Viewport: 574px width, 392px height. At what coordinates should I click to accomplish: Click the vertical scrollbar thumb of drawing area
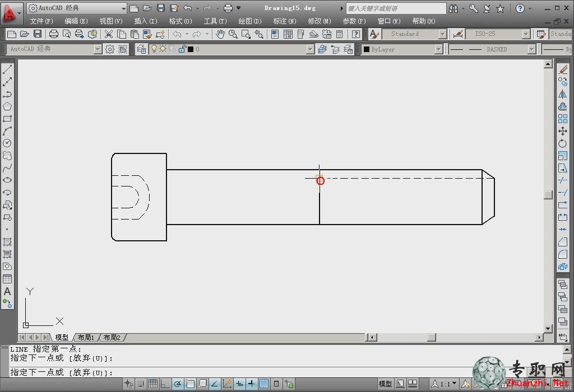coord(548,194)
